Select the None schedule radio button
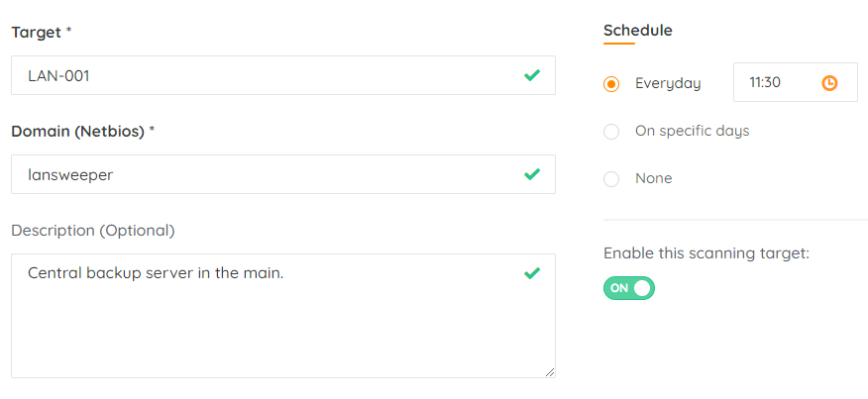The width and height of the screenshot is (868, 399). 611,179
